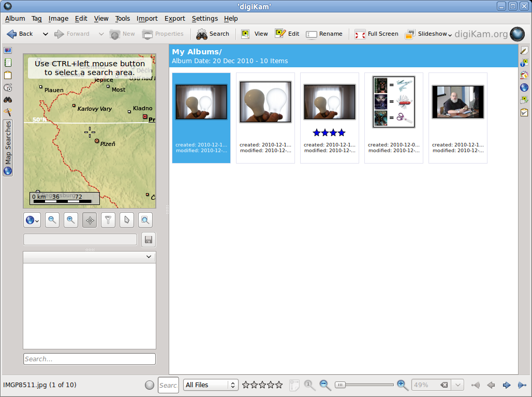532x397 pixels.
Task: Open the Back history dropdown arrow
Action: [45, 34]
